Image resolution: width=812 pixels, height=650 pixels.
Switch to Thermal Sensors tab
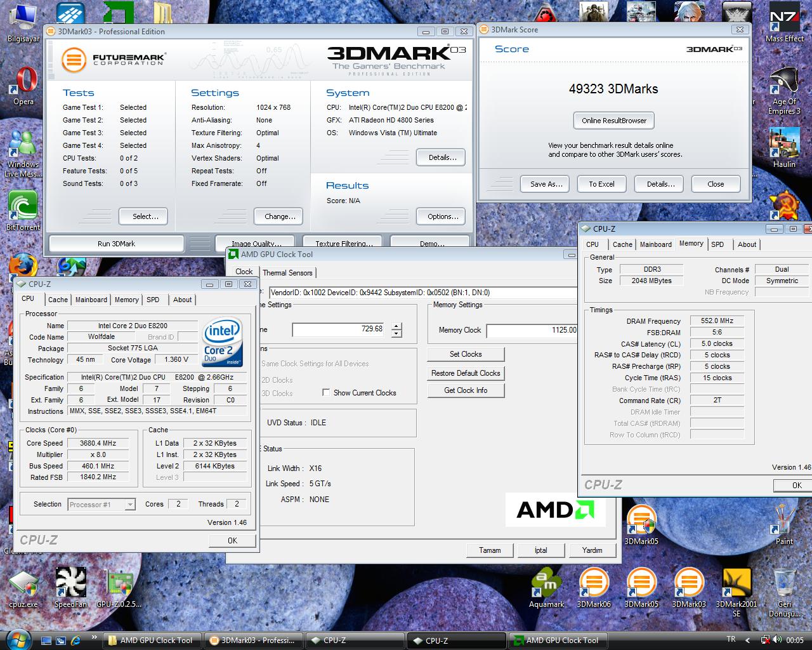287,272
